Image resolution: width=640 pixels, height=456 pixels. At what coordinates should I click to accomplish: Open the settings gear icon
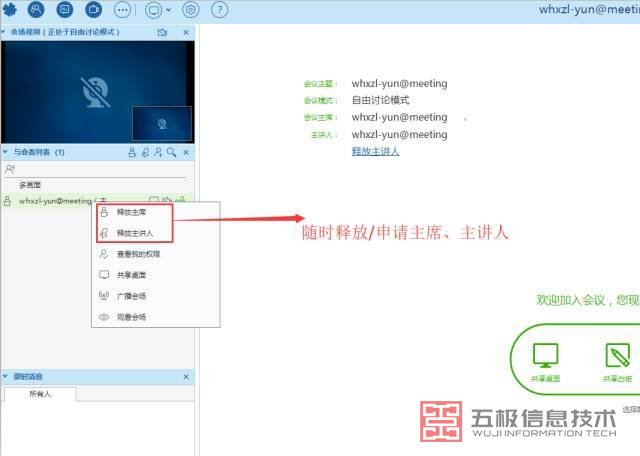point(191,9)
